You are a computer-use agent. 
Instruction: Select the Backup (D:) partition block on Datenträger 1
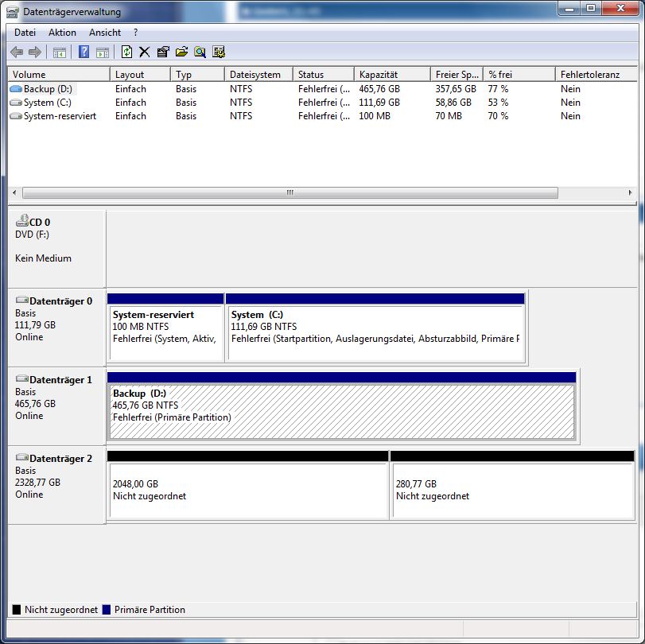[x=341, y=406]
